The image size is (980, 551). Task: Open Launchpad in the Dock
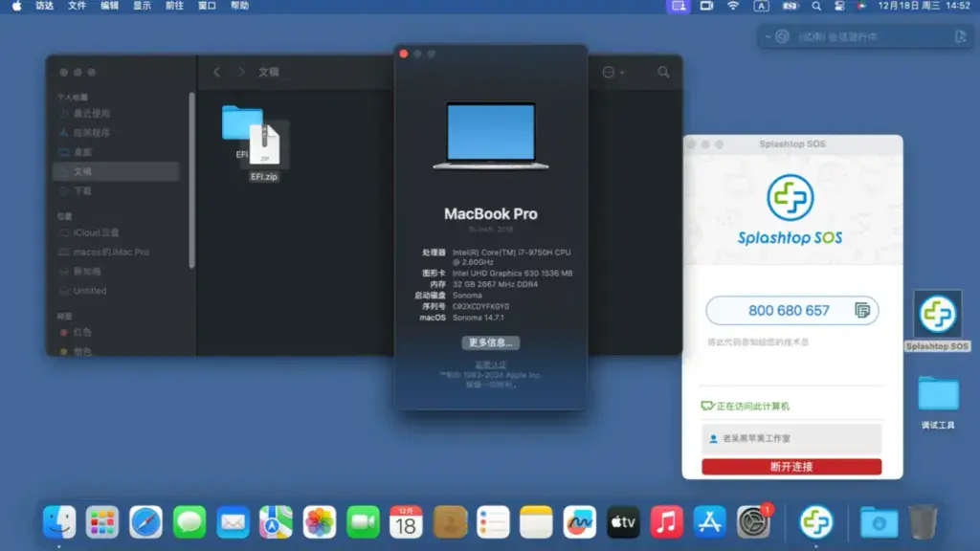(102, 521)
